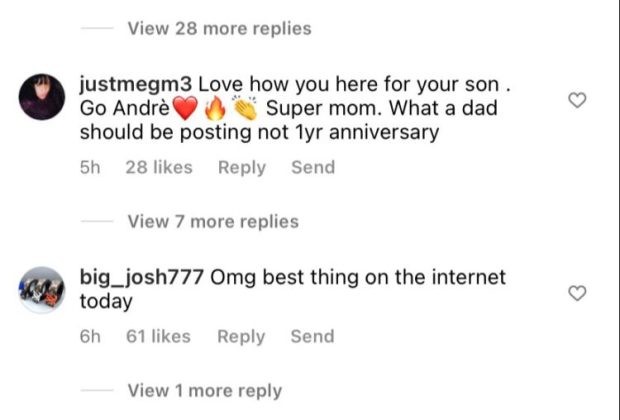Open big_josh777's profile picture
The height and width of the screenshot is (420, 620).
click(x=43, y=290)
